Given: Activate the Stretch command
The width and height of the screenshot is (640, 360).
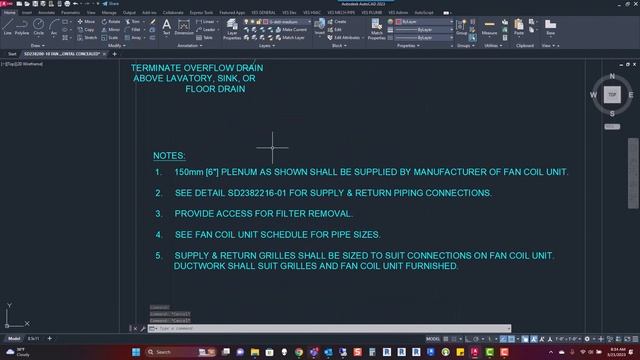Looking at the screenshot, I should (87, 38).
